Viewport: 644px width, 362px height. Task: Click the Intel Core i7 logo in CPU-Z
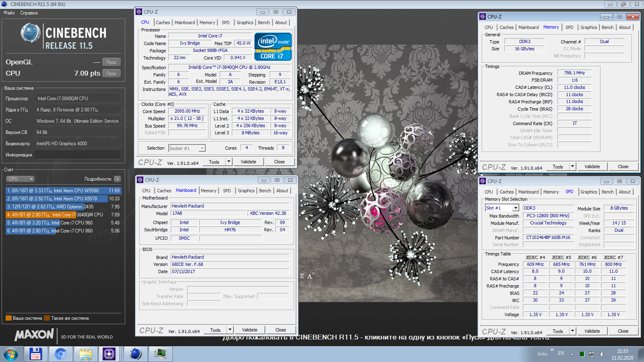tap(273, 47)
